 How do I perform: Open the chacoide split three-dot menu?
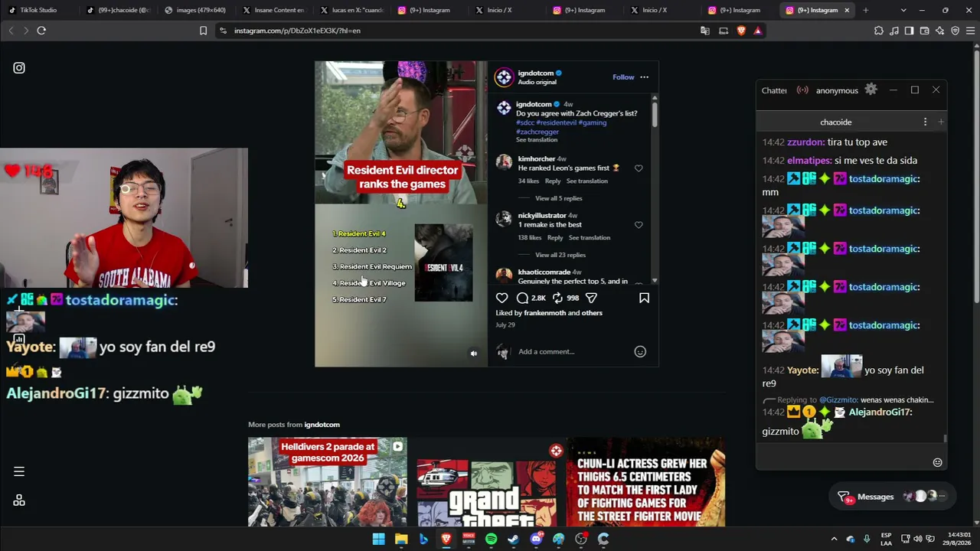925,122
